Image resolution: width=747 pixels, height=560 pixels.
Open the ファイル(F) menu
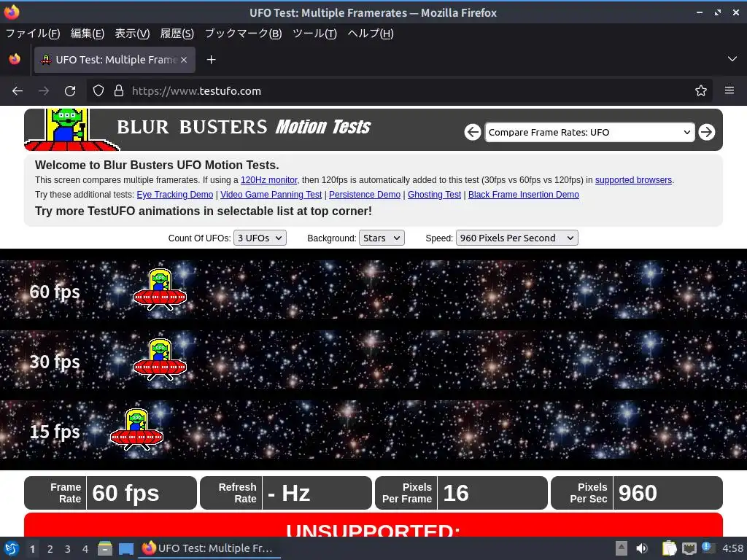pyautogui.click(x=32, y=34)
